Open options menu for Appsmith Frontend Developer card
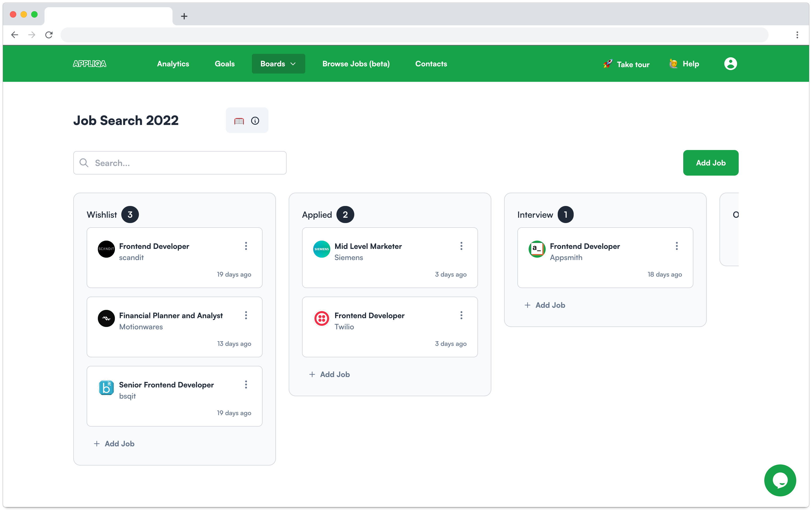The width and height of the screenshot is (812, 510). point(676,246)
